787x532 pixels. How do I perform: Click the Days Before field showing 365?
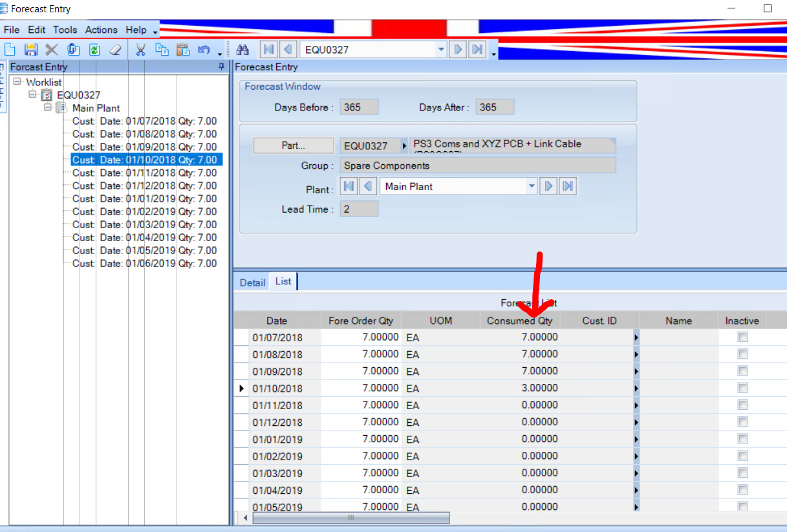pyautogui.click(x=360, y=107)
